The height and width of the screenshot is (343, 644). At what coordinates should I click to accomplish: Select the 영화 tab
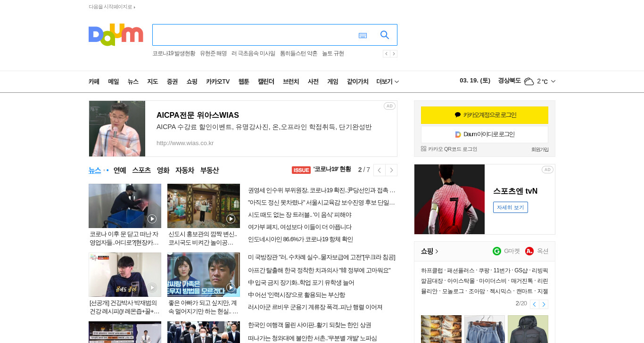click(163, 170)
